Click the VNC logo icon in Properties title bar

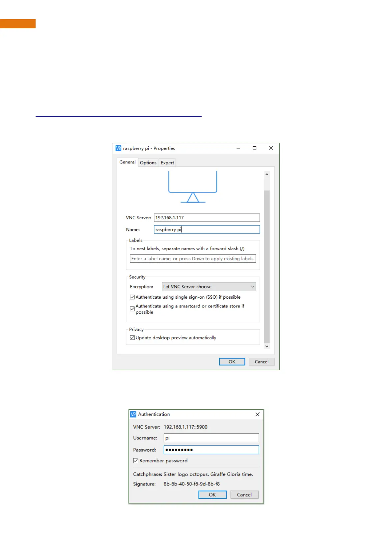[118, 148]
